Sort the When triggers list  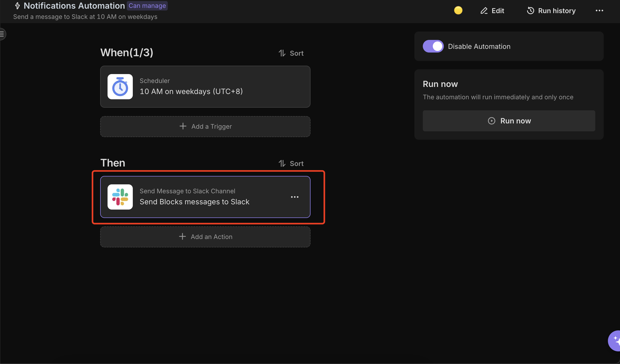pyautogui.click(x=291, y=53)
